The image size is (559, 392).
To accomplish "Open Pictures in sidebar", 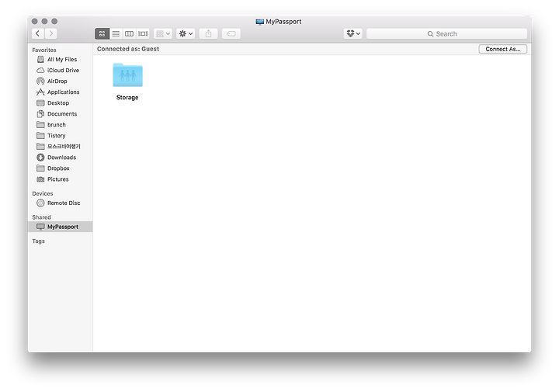I will (x=60, y=179).
